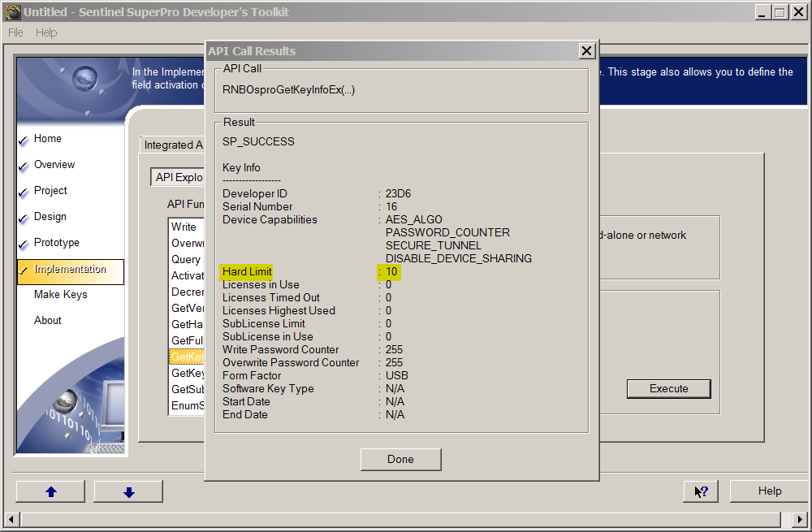Image resolution: width=812 pixels, height=532 pixels.
Task: Select Write from the API function list
Action: tap(184, 227)
